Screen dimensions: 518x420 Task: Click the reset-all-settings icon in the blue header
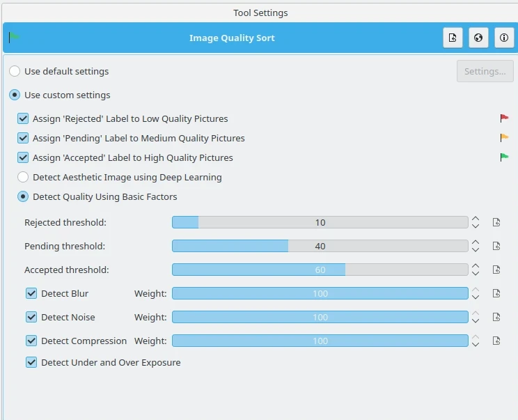point(453,38)
